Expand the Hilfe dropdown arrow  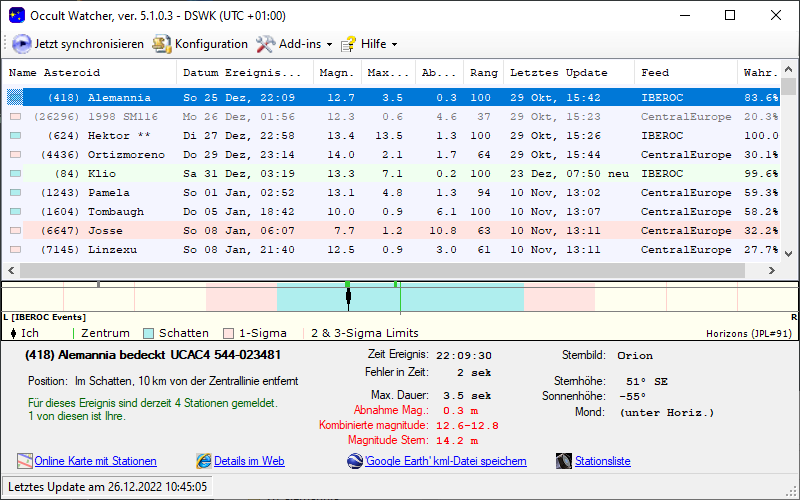coord(394,45)
